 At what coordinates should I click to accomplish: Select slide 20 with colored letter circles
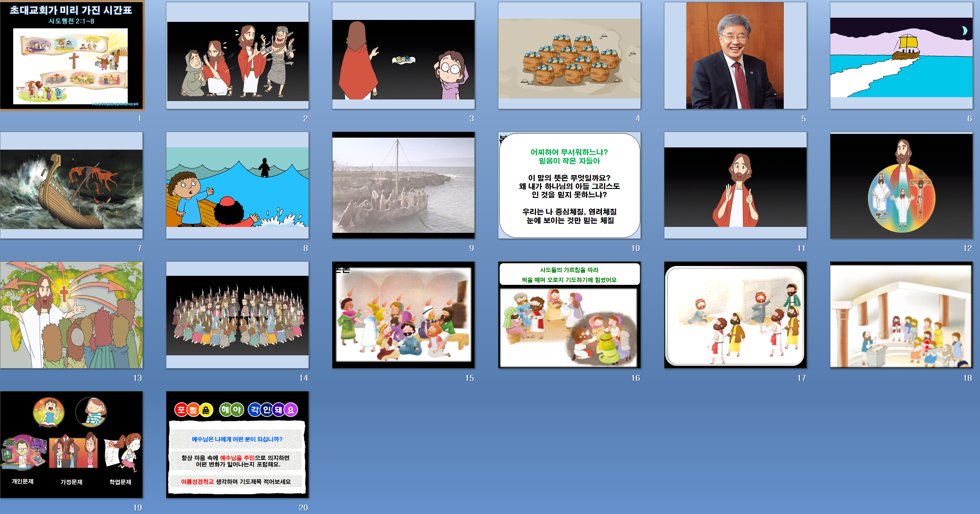tap(237, 444)
